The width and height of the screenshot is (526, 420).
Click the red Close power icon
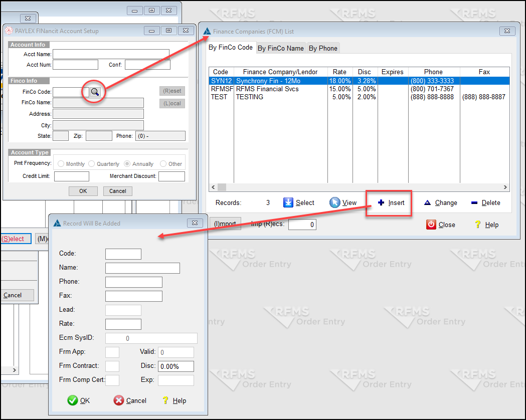[x=431, y=225]
